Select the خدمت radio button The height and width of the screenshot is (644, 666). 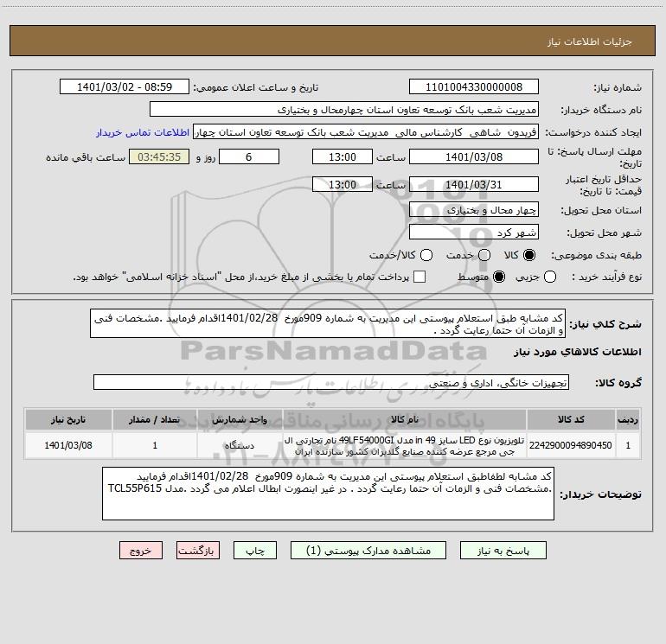(x=484, y=255)
